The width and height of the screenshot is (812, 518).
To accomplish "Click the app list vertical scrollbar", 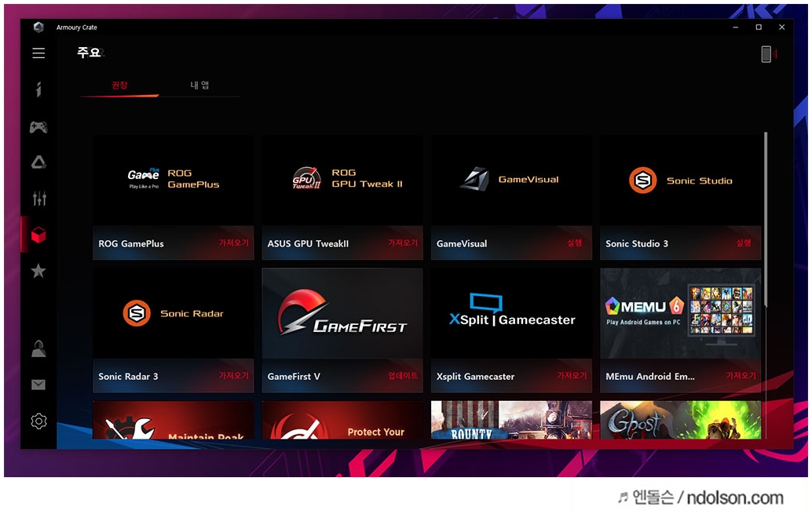I will (x=766, y=220).
